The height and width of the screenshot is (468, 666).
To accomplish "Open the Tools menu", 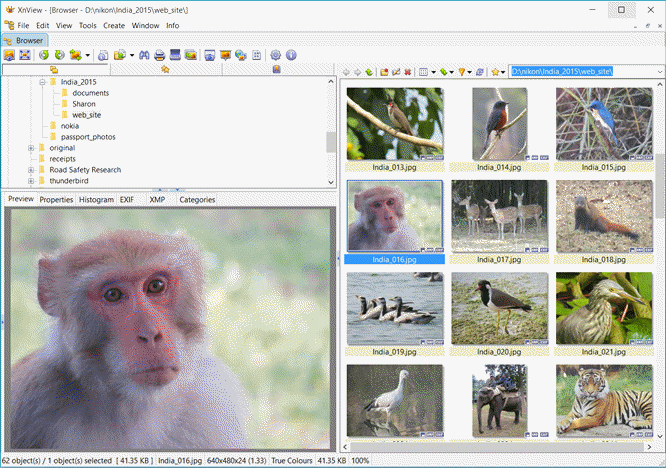I will point(88,25).
